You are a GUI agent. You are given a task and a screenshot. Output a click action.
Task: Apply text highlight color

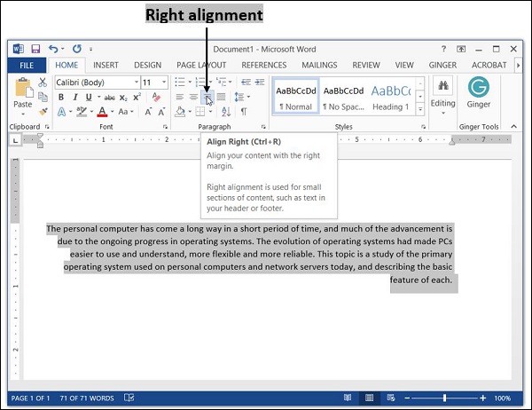(x=82, y=112)
